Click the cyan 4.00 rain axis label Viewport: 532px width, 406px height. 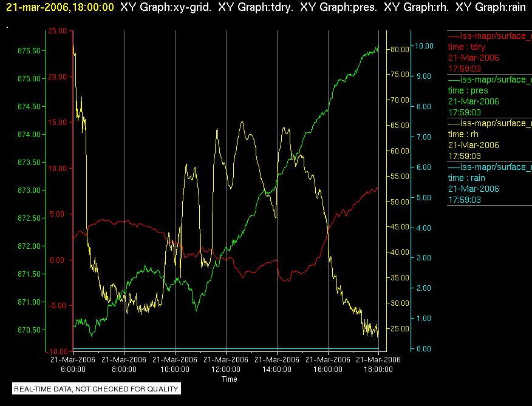click(x=424, y=228)
